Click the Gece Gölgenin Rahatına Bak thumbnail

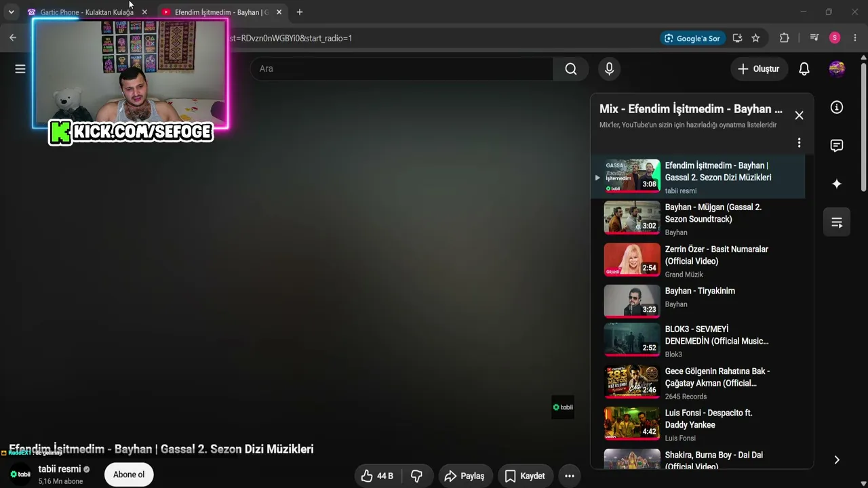[632, 382]
